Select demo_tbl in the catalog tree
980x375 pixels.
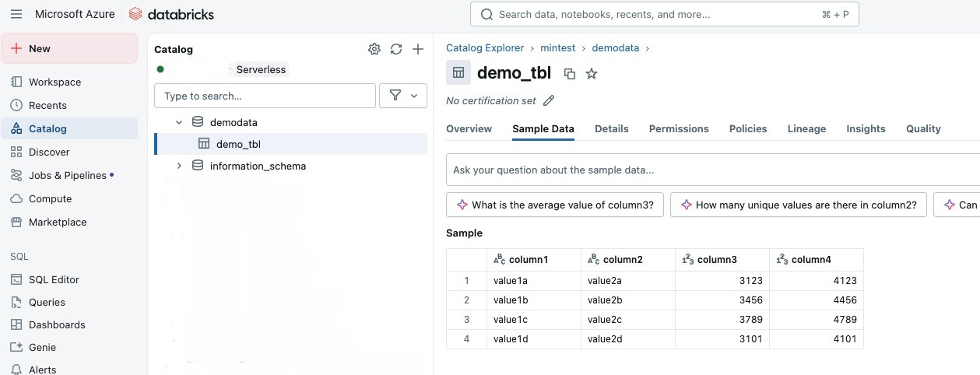pyautogui.click(x=238, y=144)
